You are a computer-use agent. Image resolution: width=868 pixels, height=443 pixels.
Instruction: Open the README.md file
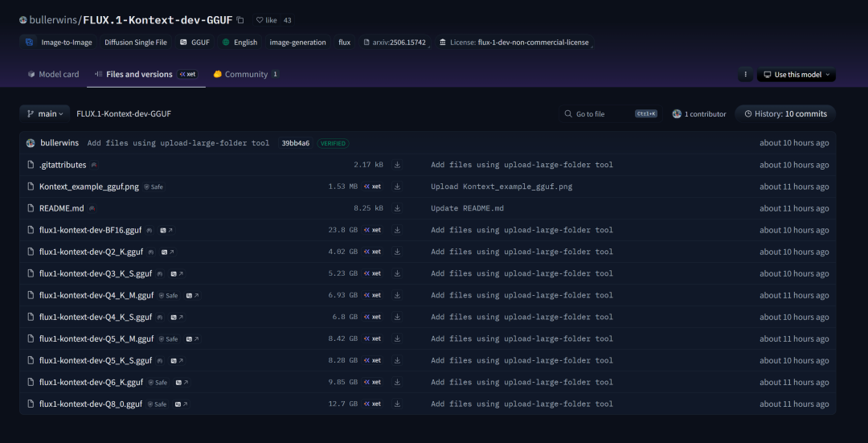pos(61,208)
